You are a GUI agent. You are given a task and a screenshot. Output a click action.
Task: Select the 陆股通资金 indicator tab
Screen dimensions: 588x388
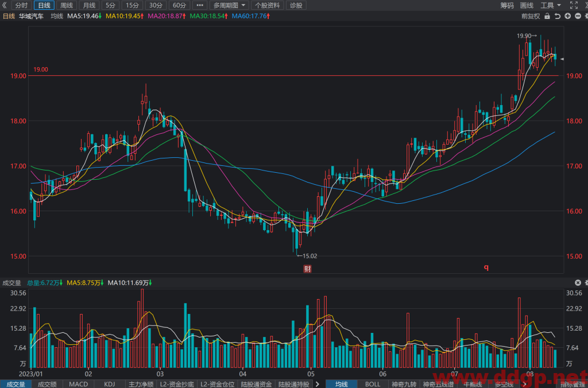click(257, 384)
